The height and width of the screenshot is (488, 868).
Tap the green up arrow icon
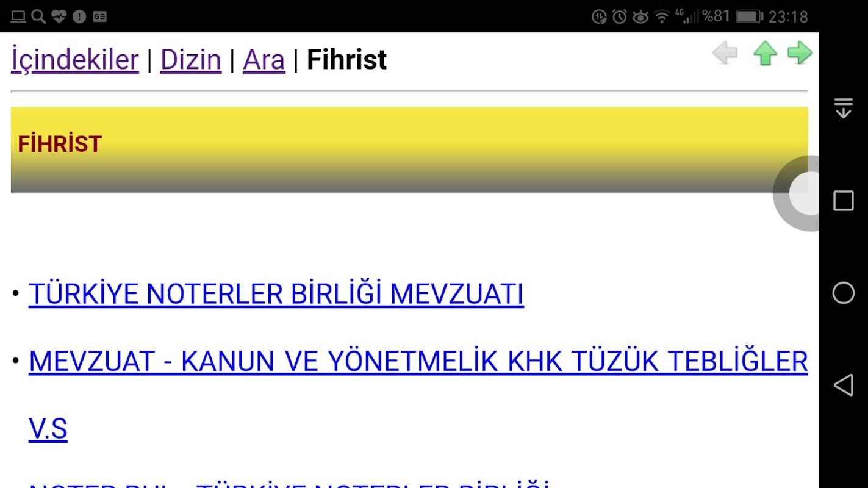coord(765,53)
